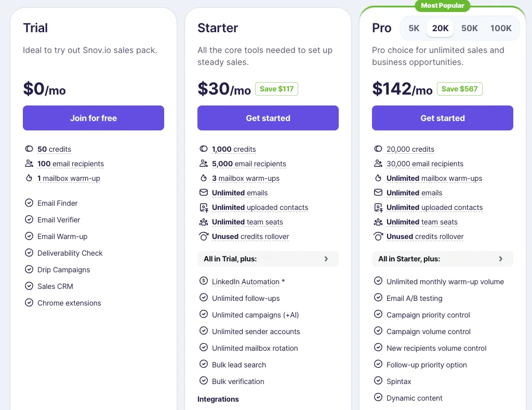This screenshot has width=532, height=410.
Task: Click the envelope icon by Starter Unlimited emails
Action: (204, 192)
